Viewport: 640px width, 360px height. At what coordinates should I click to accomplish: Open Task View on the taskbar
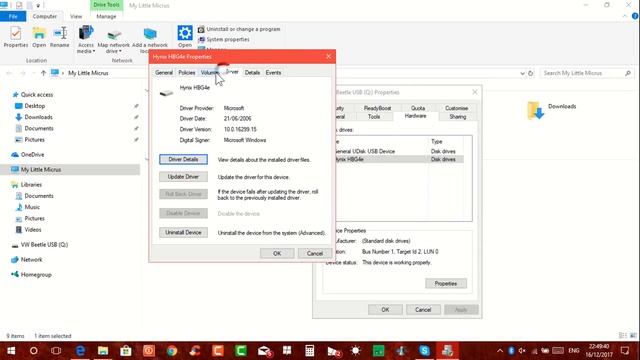pos(56,351)
